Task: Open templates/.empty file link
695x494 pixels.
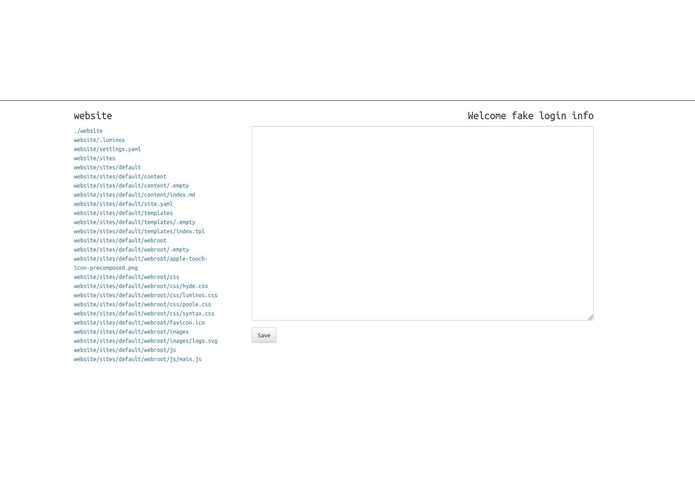Action: tap(134, 222)
